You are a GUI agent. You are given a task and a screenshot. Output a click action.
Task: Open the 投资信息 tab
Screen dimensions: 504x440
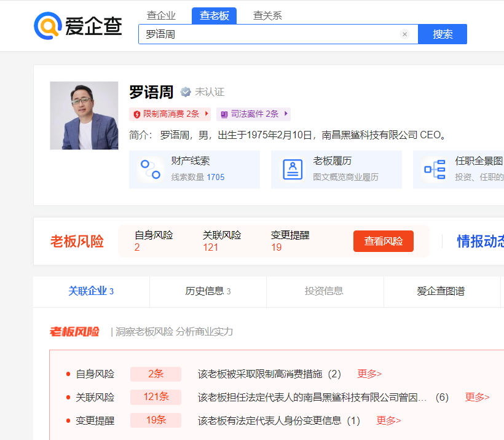(x=325, y=291)
